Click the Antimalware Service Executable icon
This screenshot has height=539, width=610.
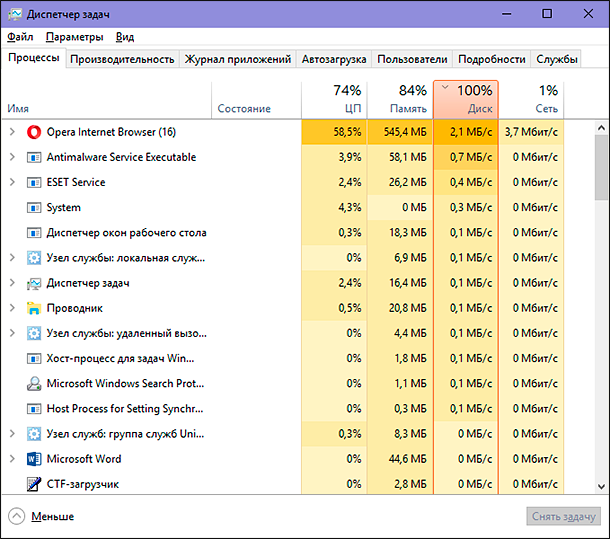34,157
